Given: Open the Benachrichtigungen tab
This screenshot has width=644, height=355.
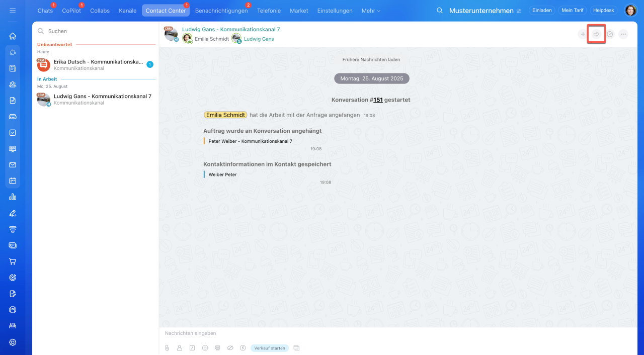Looking at the screenshot, I should (221, 11).
